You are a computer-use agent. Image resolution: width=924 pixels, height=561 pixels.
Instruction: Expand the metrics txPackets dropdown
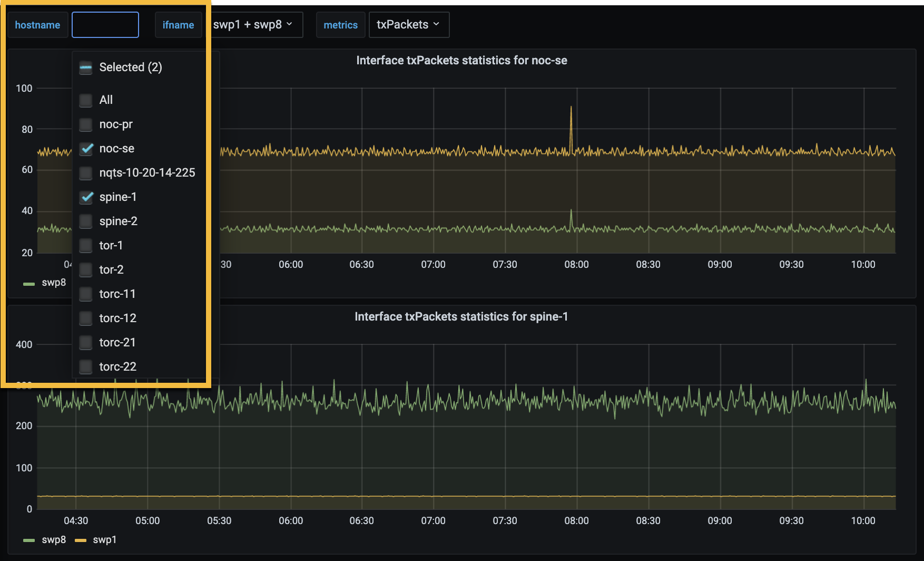pos(408,25)
